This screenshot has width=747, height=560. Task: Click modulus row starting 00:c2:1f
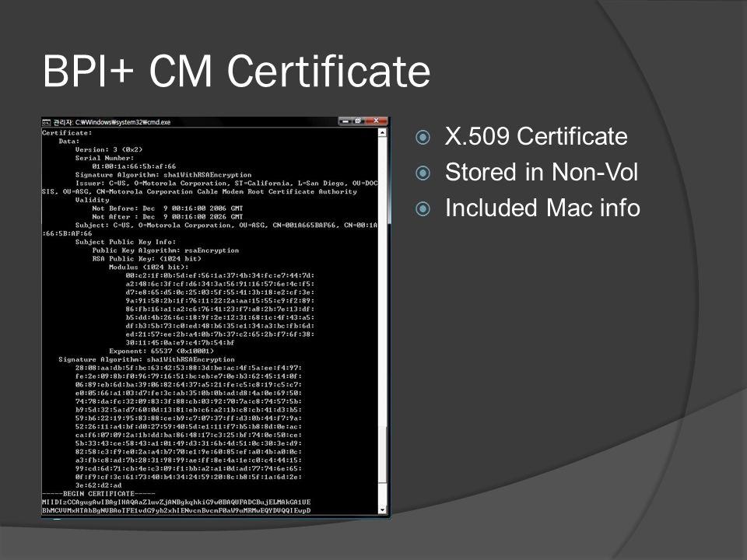pos(219,275)
